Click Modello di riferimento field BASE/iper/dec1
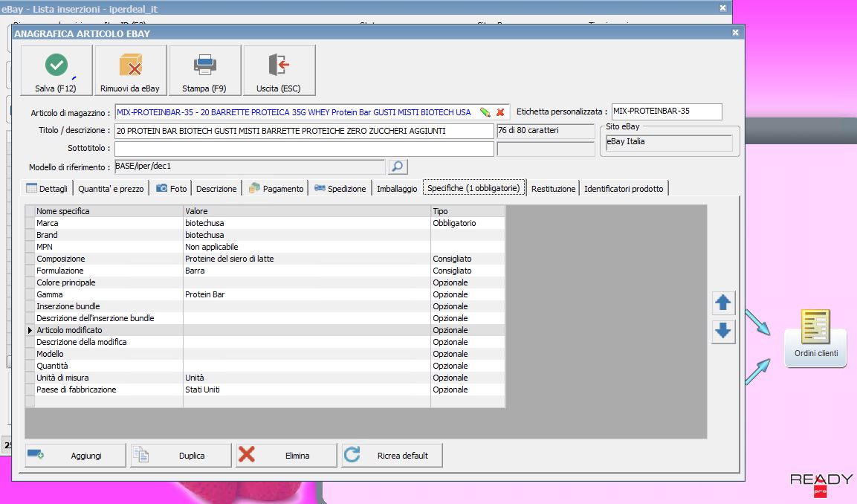This screenshot has width=857, height=504. point(250,167)
